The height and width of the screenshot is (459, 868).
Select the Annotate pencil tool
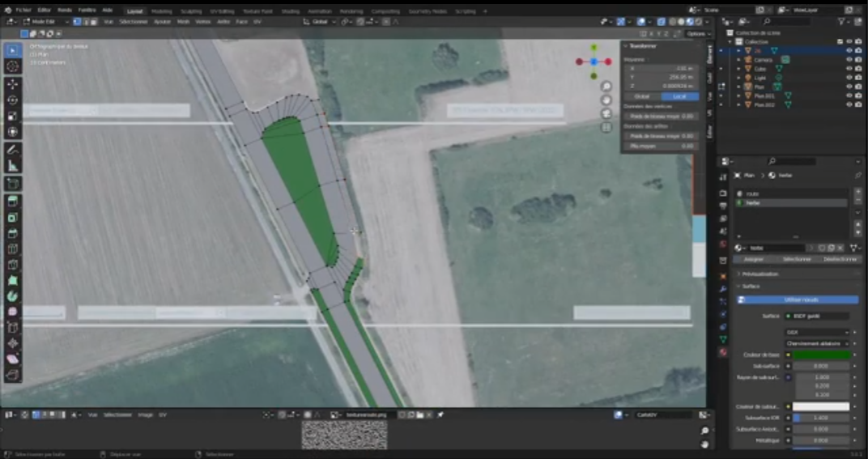pos(13,150)
